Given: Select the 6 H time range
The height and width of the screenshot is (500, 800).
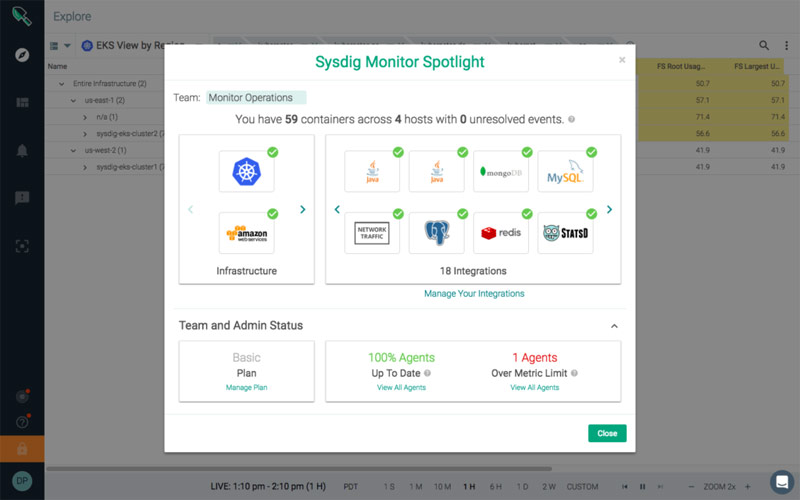Looking at the screenshot, I should coord(495,487).
